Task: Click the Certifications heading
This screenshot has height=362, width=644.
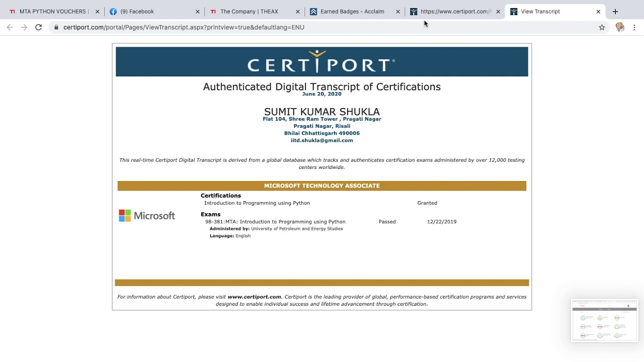Action: [x=221, y=196]
